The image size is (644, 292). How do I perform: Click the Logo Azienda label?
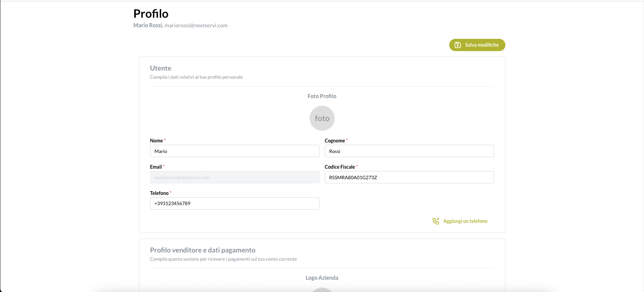tap(322, 278)
